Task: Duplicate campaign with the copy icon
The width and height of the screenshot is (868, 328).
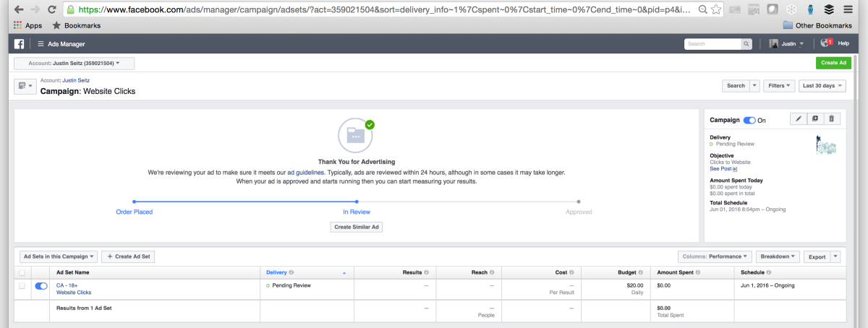Action: click(815, 118)
